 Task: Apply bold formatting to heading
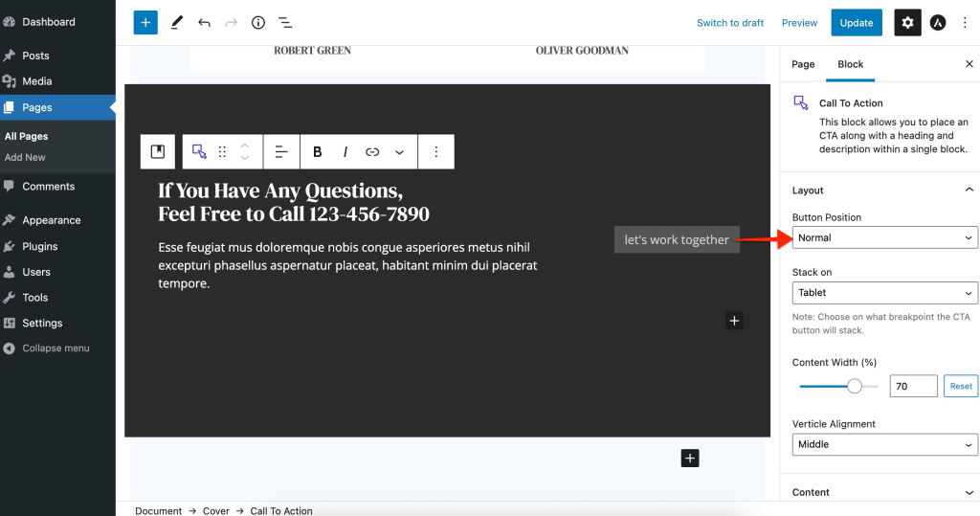click(x=318, y=152)
